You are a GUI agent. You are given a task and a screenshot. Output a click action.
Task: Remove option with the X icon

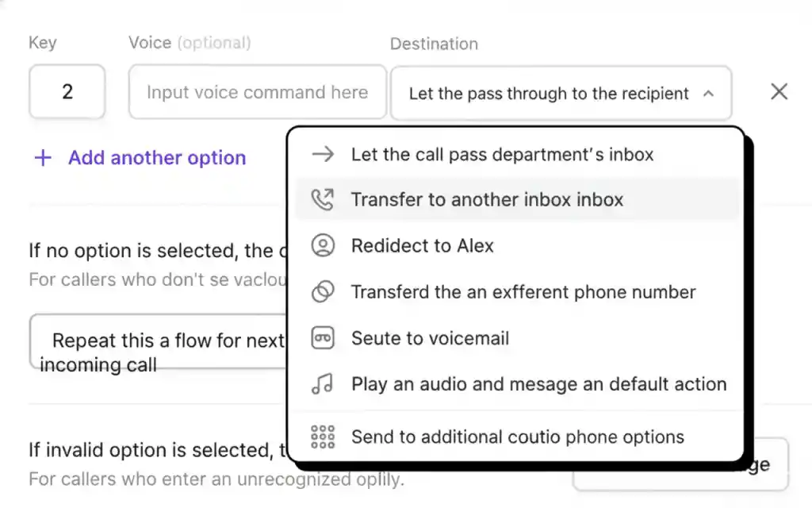779,92
